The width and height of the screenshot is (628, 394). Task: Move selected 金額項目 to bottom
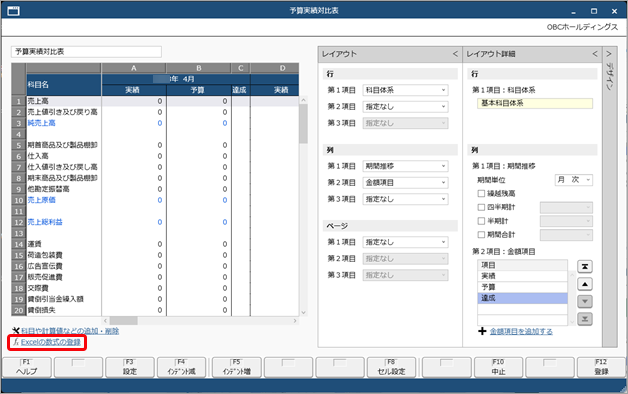click(x=585, y=319)
